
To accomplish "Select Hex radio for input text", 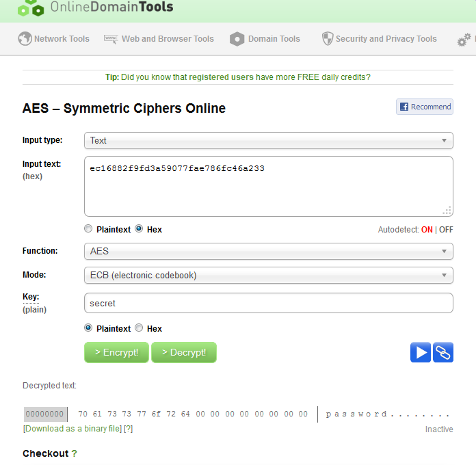I will point(140,229).
